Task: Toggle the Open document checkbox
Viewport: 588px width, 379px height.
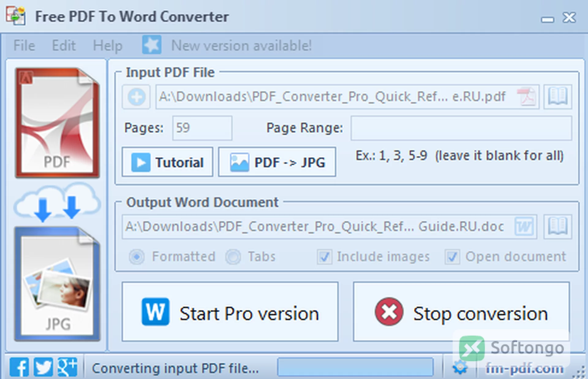Action: 452,257
